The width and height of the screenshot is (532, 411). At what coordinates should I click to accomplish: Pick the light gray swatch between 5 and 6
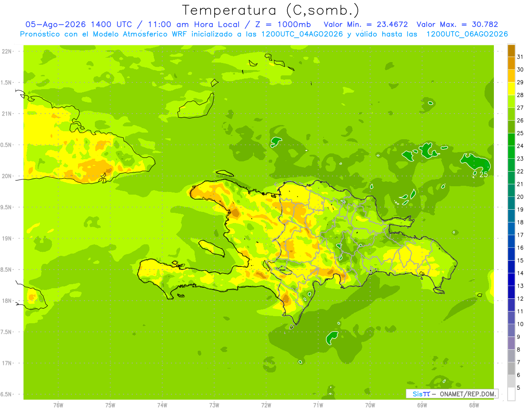pyautogui.click(x=511, y=381)
